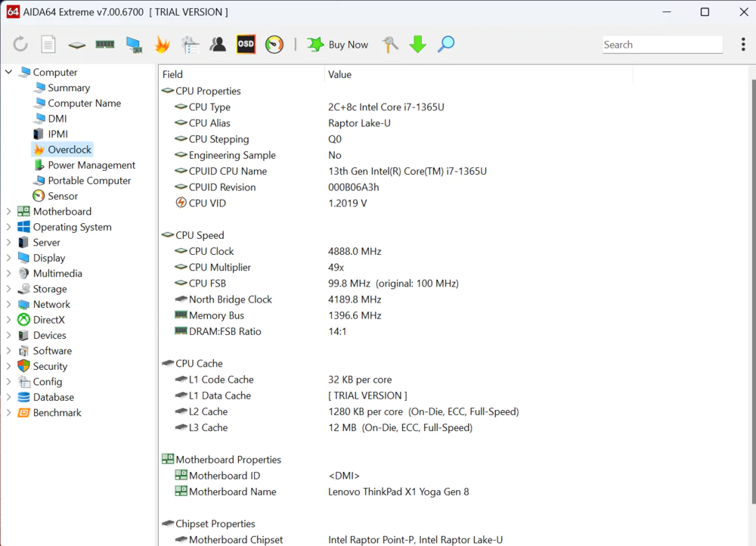Viewport: 756px width, 546px height.
Task: Open the OSD panel icon
Action: click(246, 45)
